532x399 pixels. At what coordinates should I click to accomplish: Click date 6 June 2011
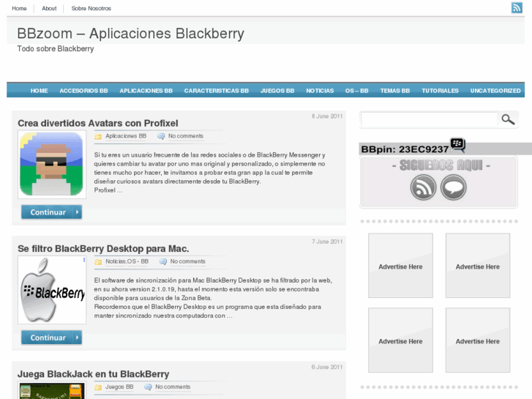point(327,367)
